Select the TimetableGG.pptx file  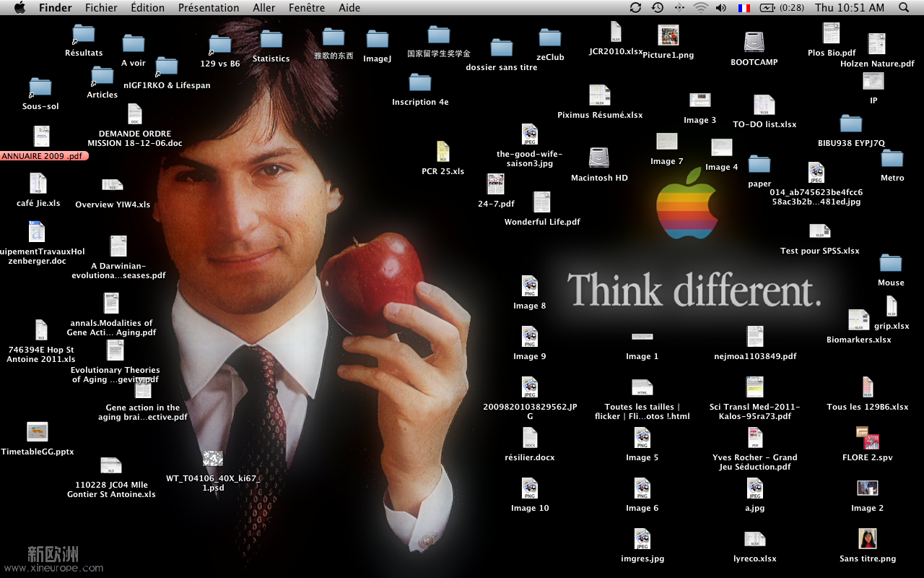[38, 432]
